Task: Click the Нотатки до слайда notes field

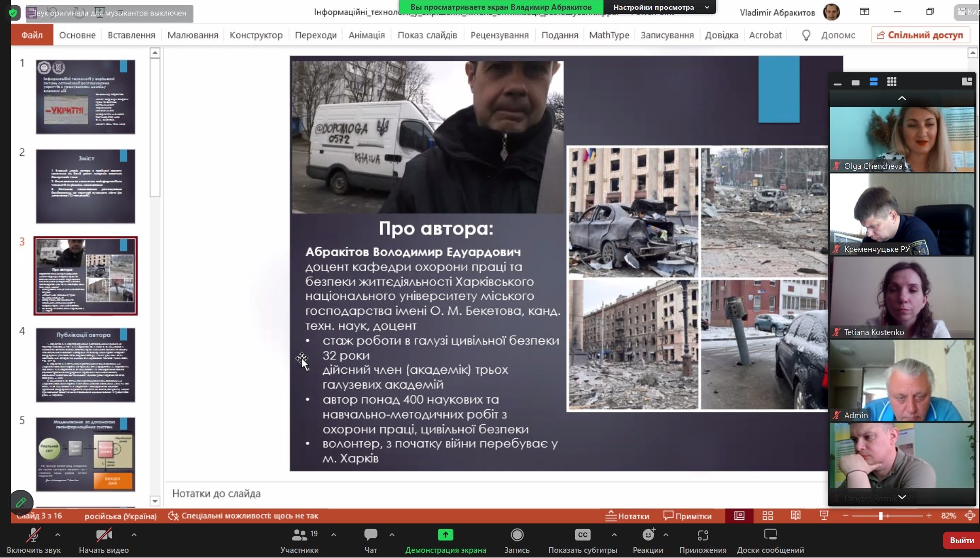Action: click(x=495, y=494)
